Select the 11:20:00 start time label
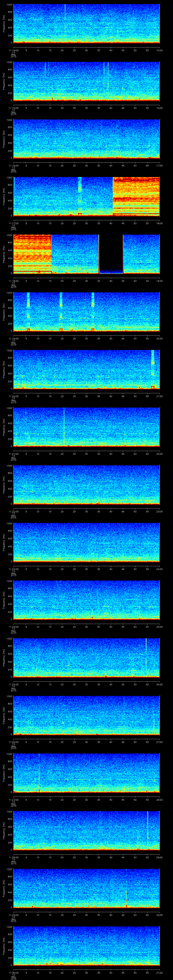The image size is (173, 980). tap(13, 396)
